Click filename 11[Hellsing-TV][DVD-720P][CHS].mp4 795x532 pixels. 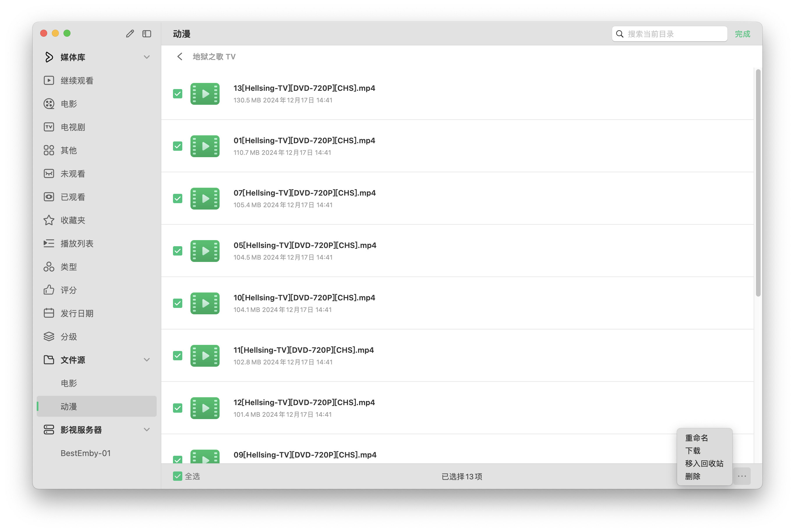[x=304, y=350]
